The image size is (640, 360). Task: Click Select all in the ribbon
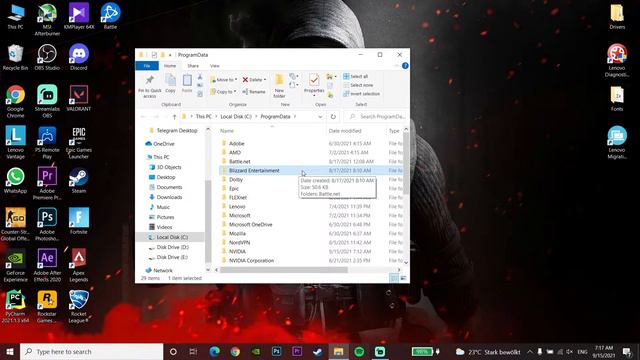pos(356,76)
